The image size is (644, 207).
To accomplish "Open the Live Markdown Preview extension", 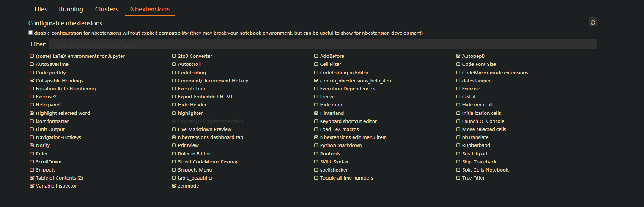I will [205, 129].
